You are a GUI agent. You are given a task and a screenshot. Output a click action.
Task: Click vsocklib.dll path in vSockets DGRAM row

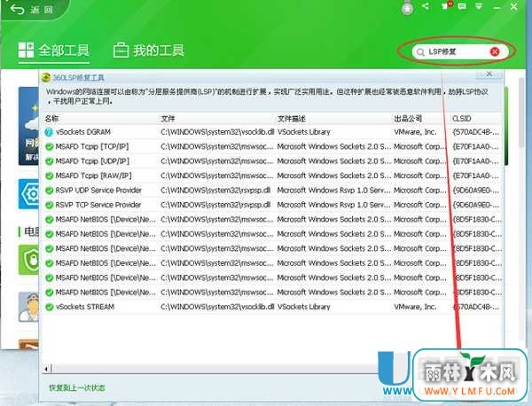click(217, 132)
